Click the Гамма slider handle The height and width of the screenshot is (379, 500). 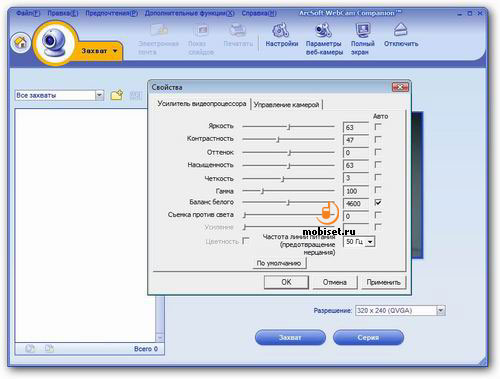click(x=262, y=191)
